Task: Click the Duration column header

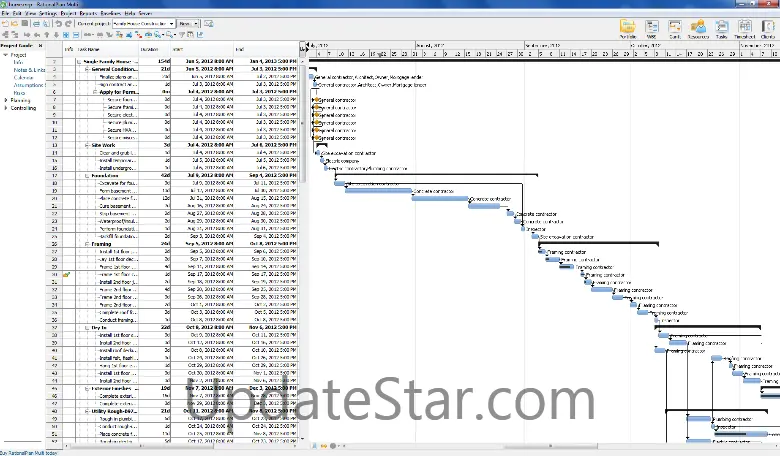Action: click(x=154, y=49)
